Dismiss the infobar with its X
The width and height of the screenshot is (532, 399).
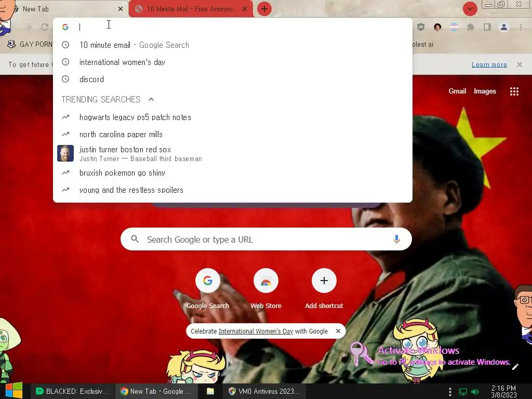[x=519, y=64]
